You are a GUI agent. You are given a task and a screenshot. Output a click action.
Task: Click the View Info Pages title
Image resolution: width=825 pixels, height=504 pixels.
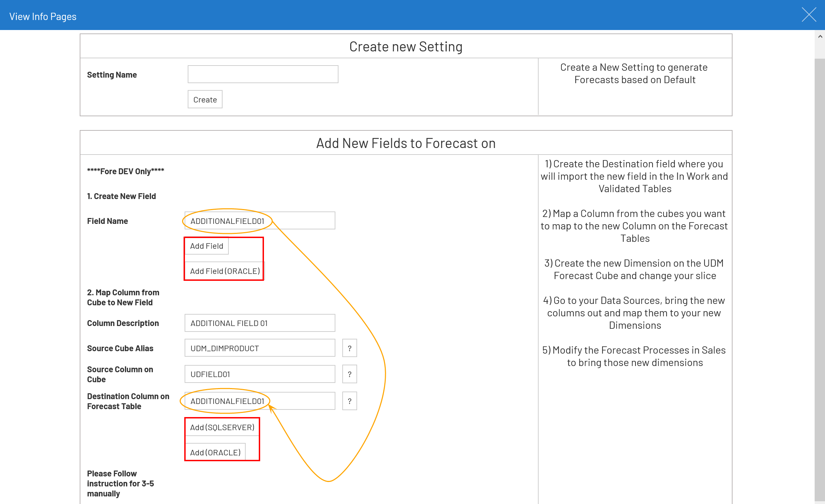pos(43,17)
